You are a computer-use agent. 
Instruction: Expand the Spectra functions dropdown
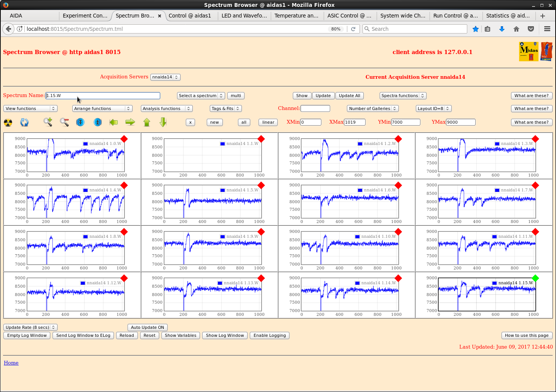[x=403, y=96]
